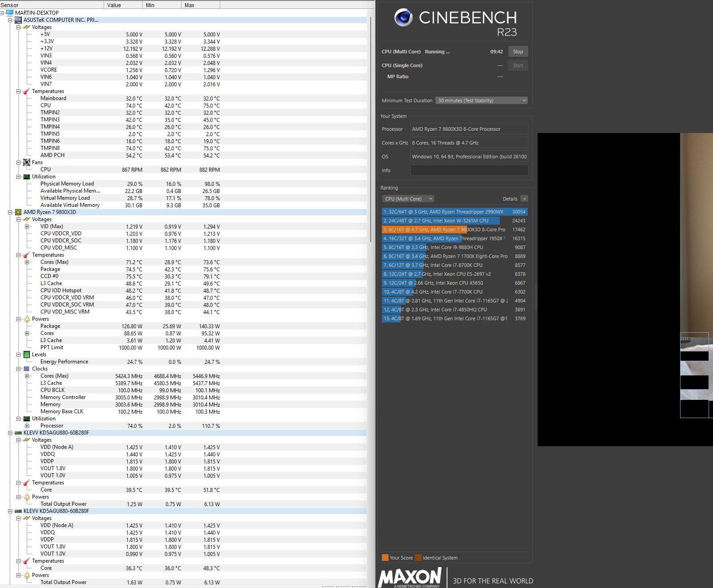713x588 pixels.
Task: Click the Temperatures icon above Cores (Max) 71.2 °C
Action: pos(27,254)
